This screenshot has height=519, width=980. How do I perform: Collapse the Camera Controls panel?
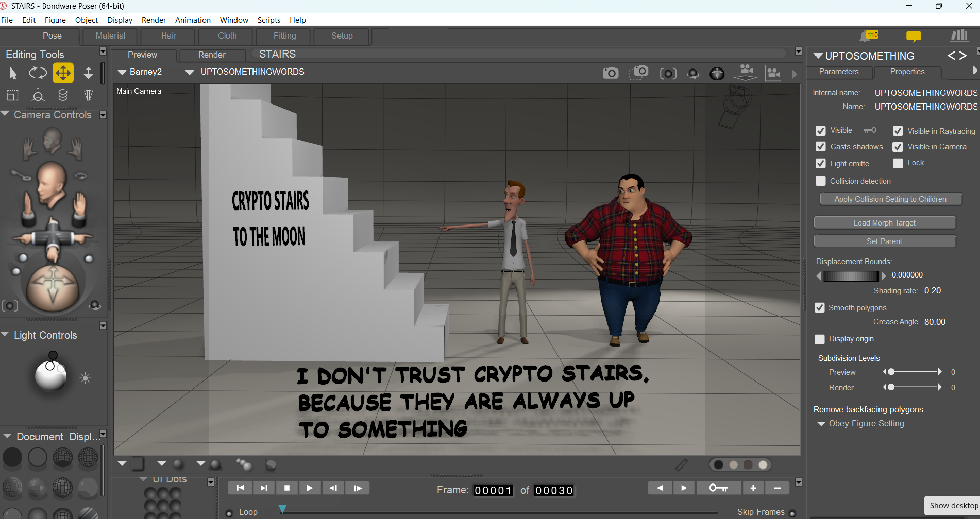click(x=5, y=114)
